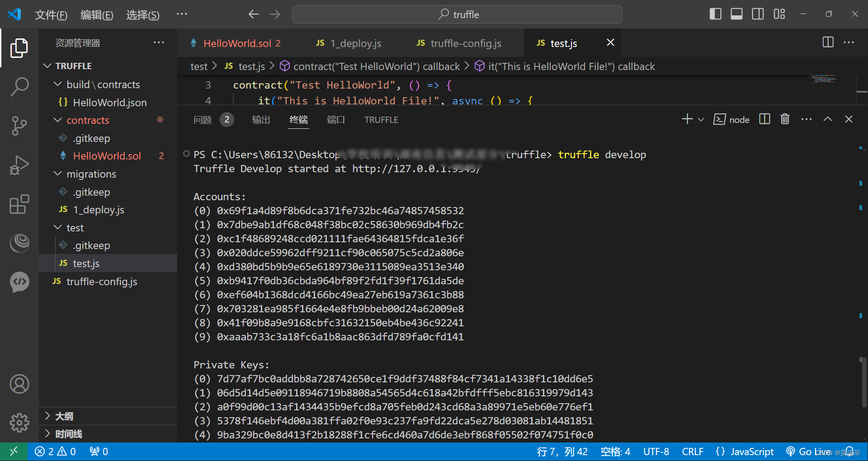Collapse the build\contracts folder

pos(108,85)
